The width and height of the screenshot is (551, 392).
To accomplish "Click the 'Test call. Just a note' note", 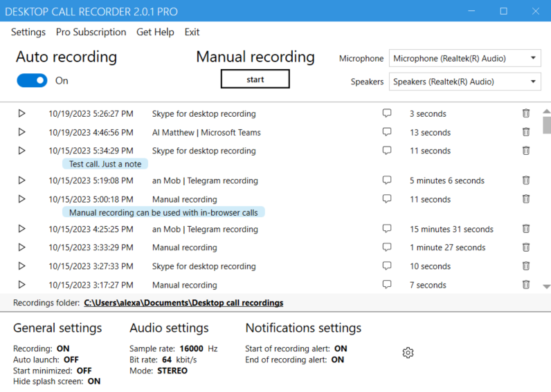I will click(105, 164).
